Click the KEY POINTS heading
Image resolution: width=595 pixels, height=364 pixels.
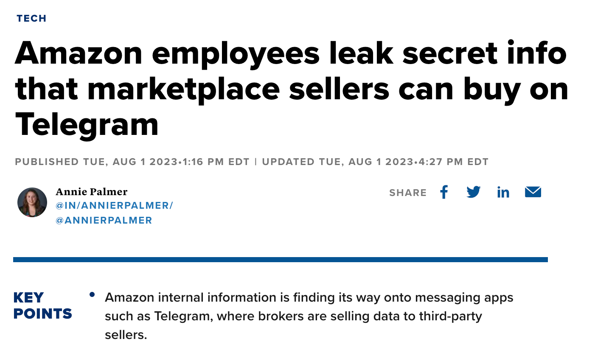coord(42,305)
